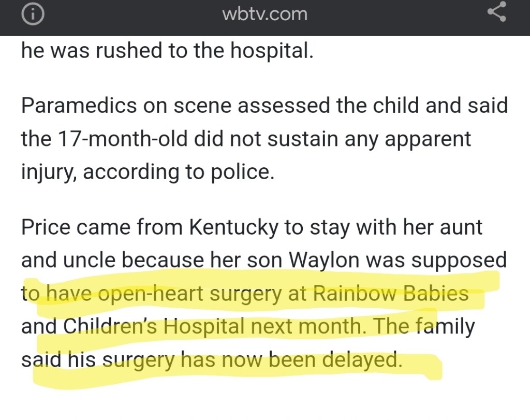Screen dimensions: 530x420
Task: Click the highlighted words "next month"
Action: [307, 326]
